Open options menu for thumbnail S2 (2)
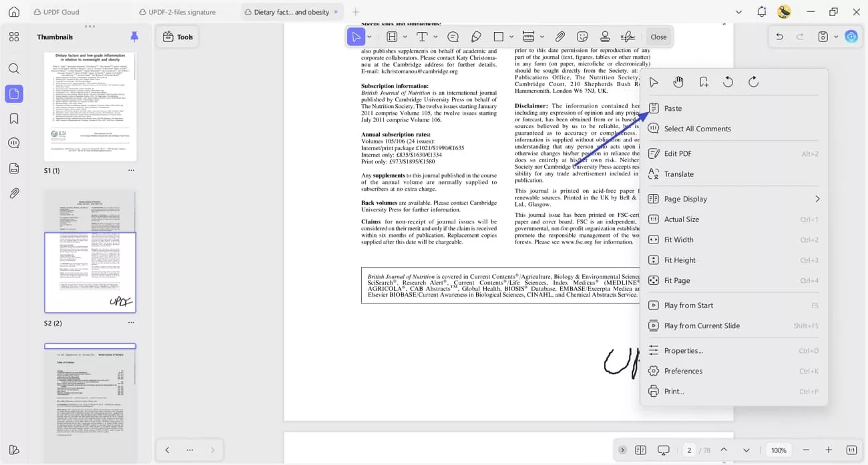 (x=131, y=323)
